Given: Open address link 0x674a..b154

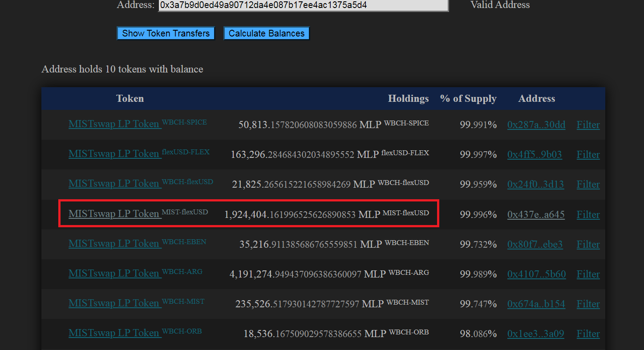Looking at the screenshot, I should coord(536,304).
